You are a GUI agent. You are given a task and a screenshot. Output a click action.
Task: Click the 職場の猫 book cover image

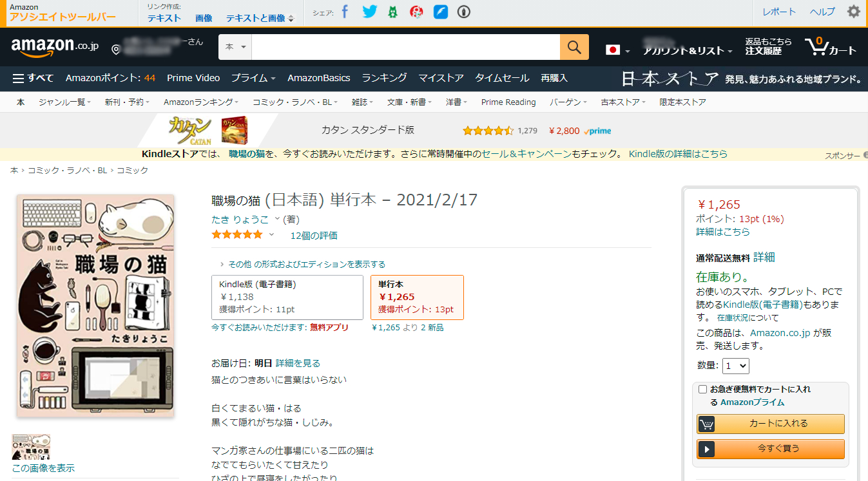pos(95,306)
